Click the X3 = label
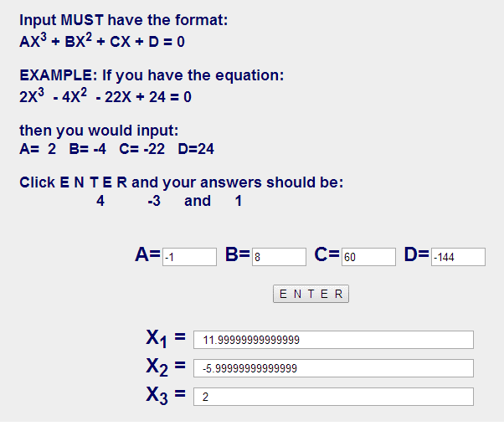This screenshot has height=431, width=504. (165, 395)
